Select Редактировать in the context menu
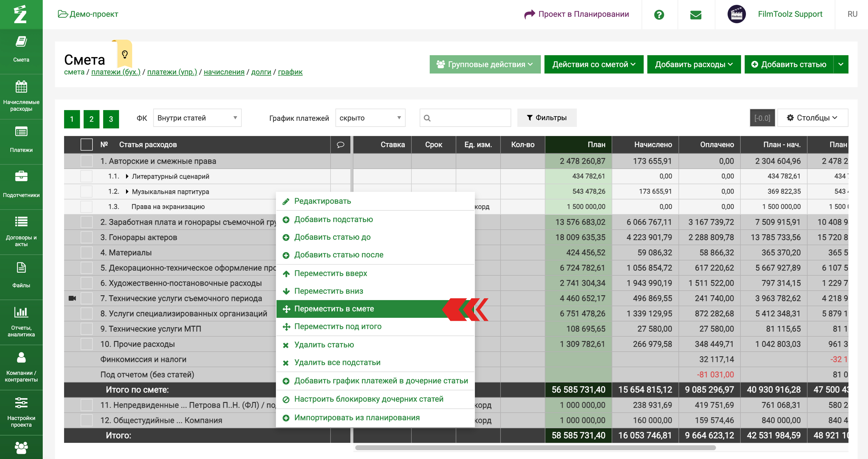The height and width of the screenshot is (459, 868). [x=375, y=201]
